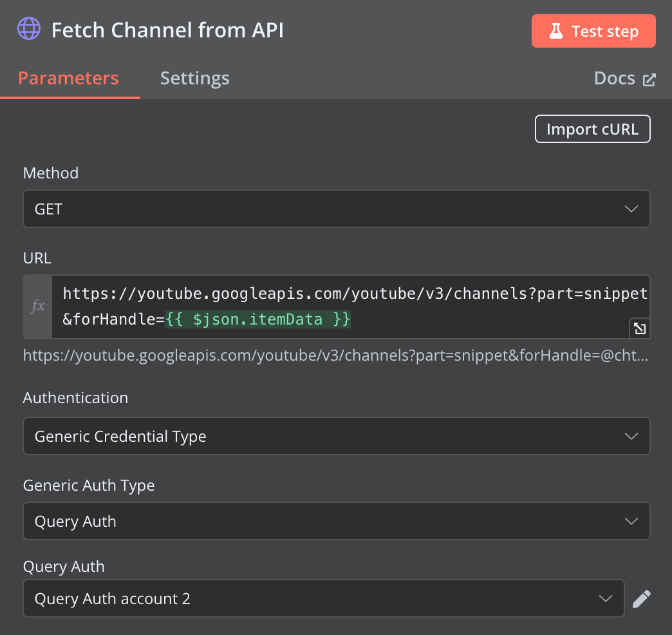Viewport: 672px width, 635px height.
Task: Click the chevron arrow on the Authentication field
Action: [x=631, y=436]
